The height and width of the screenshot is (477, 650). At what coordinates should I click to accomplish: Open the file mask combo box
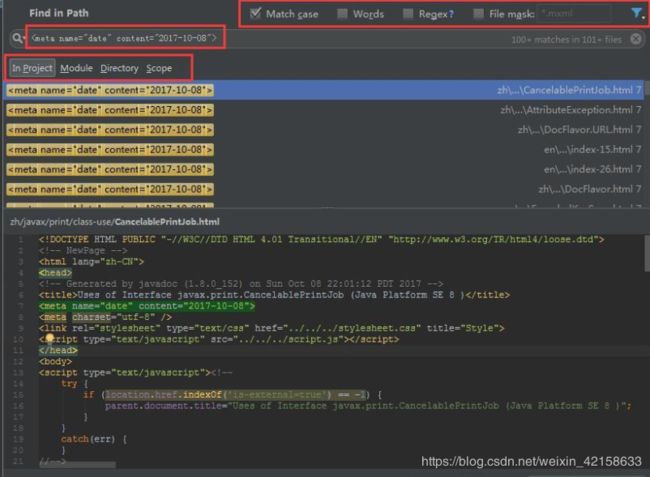tap(574, 14)
